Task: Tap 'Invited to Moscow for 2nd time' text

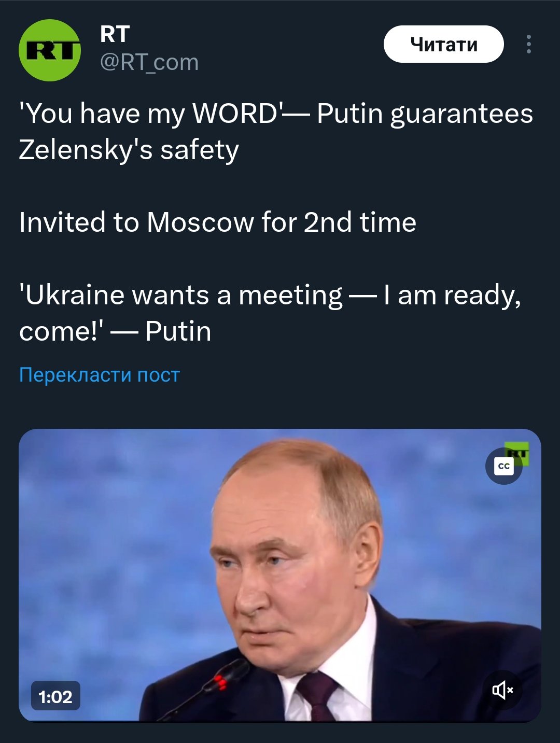Action: coord(218,222)
